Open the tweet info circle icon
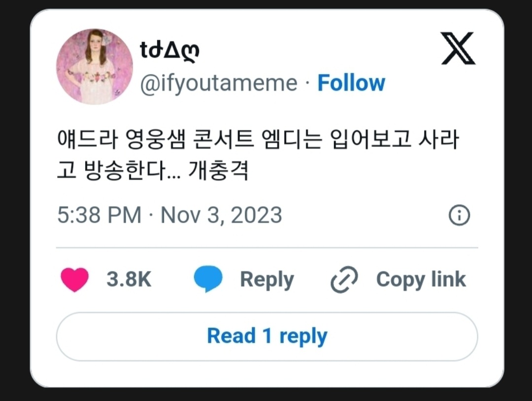The height and width of the screenshot is (401, 532). coord(460,216)
